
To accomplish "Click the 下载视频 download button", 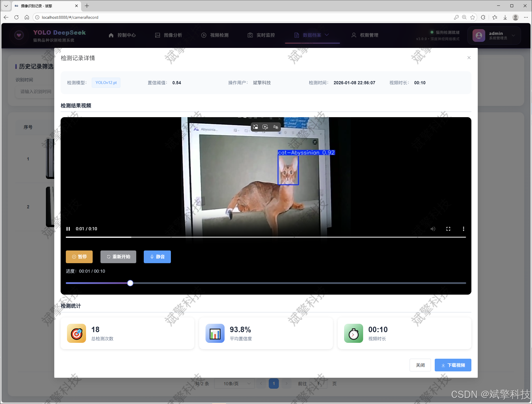I will (453, 365).
